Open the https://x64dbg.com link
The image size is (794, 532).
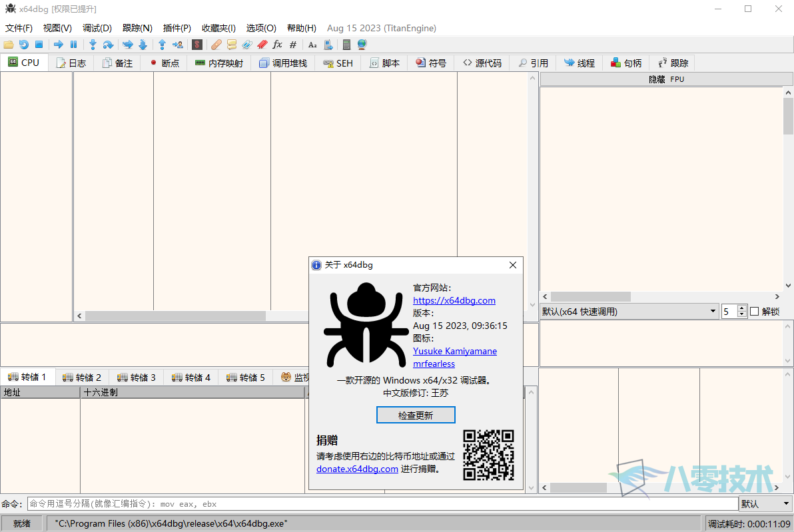[x=454, y=300]
